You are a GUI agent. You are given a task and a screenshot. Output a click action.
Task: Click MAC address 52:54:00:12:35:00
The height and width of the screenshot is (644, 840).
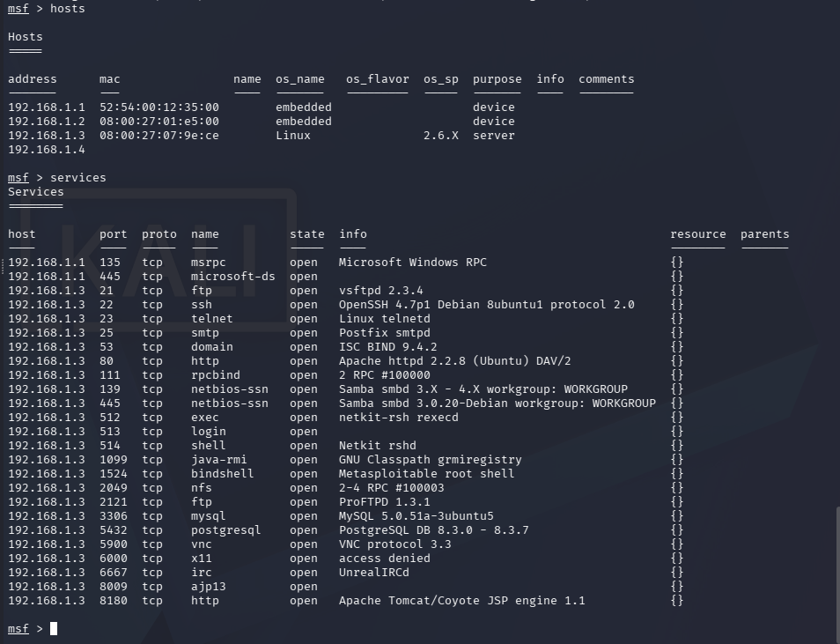[x=159, y=107]
